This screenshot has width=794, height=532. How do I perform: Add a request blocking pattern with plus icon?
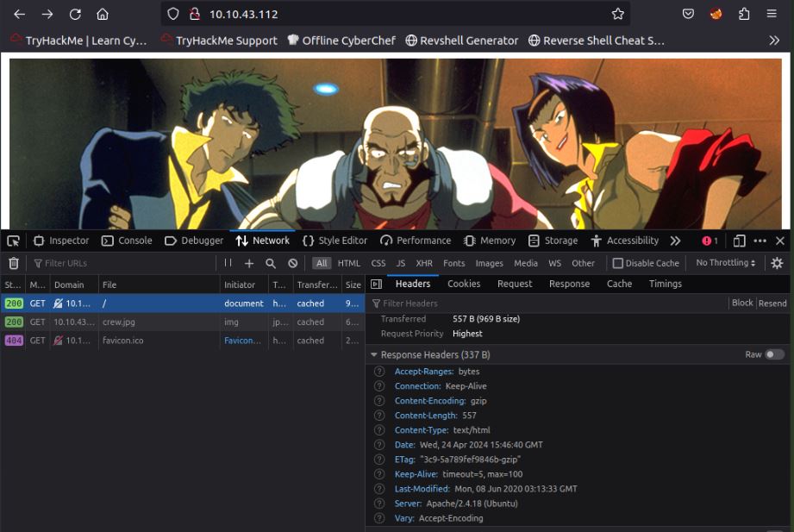tap(249, 263)
